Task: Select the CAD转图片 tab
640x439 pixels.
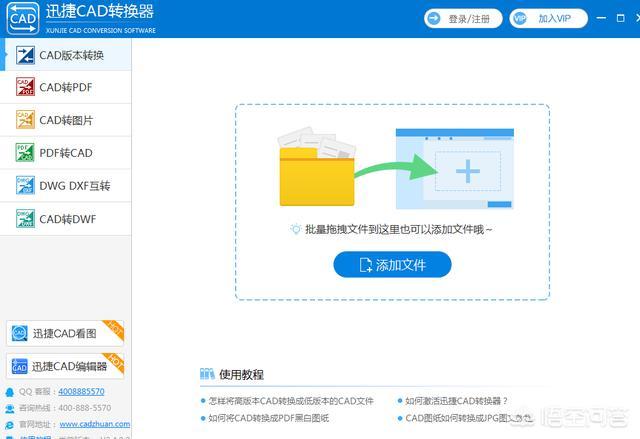Action: coord(66,120)
